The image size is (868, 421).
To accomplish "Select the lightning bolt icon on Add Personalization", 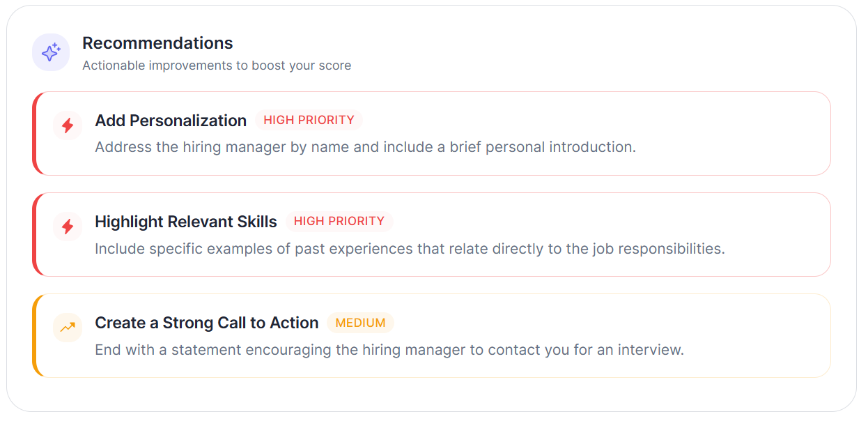I will [x=67, y=125].
